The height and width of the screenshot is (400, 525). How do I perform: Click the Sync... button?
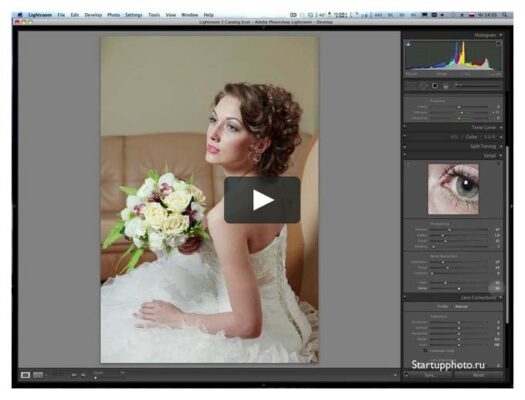tap(430, 375)
